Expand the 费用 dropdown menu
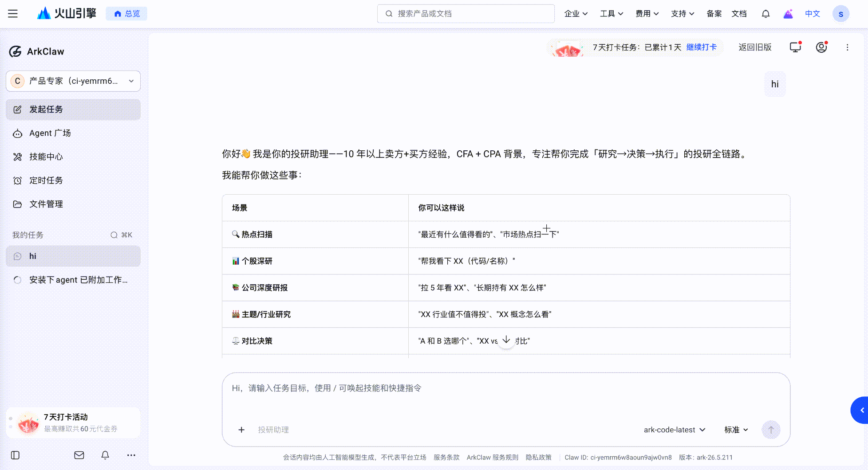This screenshot has width=868, height=470. coord(647,14)
